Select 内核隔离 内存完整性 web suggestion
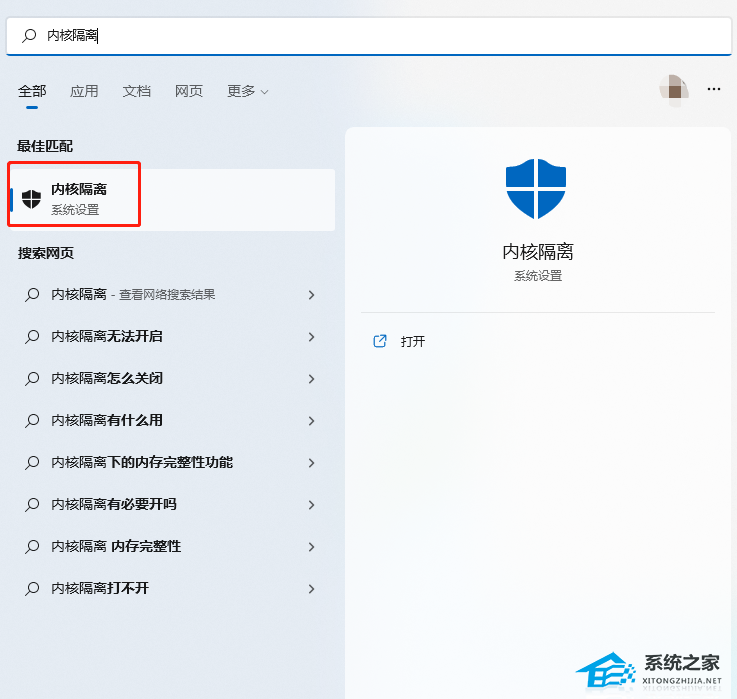737x699 pixels. click(116, 547)
